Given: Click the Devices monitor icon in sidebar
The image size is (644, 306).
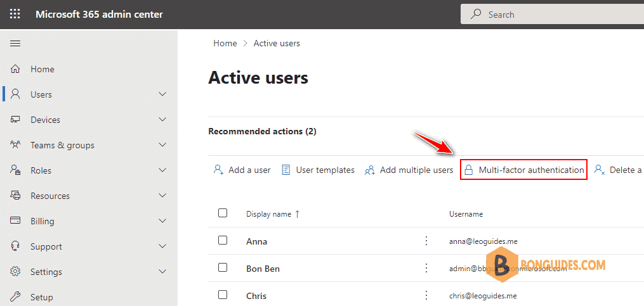Looking at the screenshot, I should pyautogui.click(x=15, y=120).
